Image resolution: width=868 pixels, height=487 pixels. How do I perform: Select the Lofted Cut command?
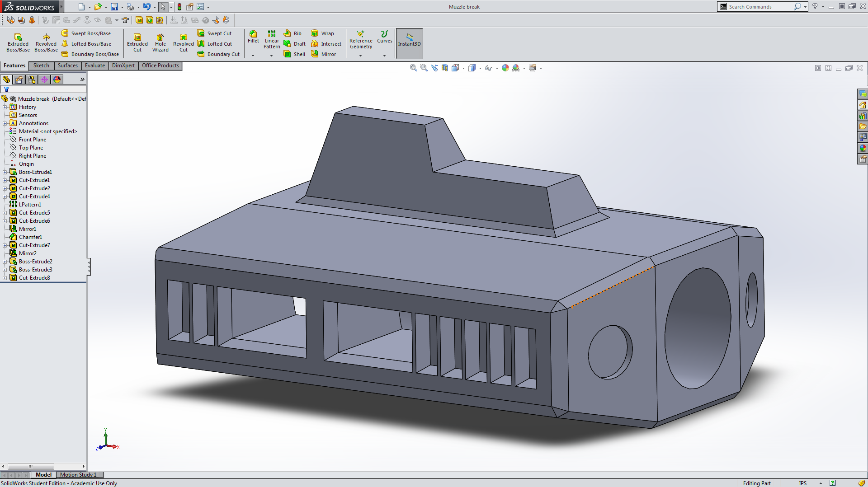[x=214, y=44]
